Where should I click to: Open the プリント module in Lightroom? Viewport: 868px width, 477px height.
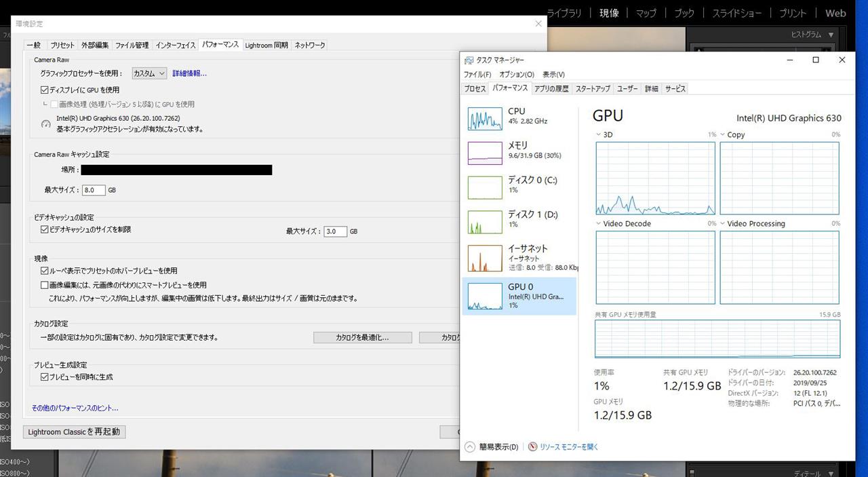tap(793, 13)
